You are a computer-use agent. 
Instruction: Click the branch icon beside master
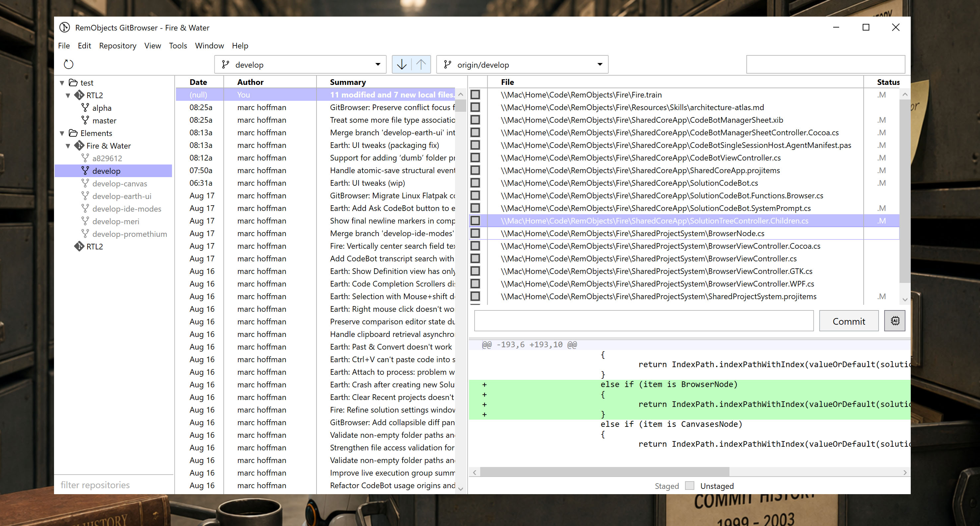tap(85, 120)
